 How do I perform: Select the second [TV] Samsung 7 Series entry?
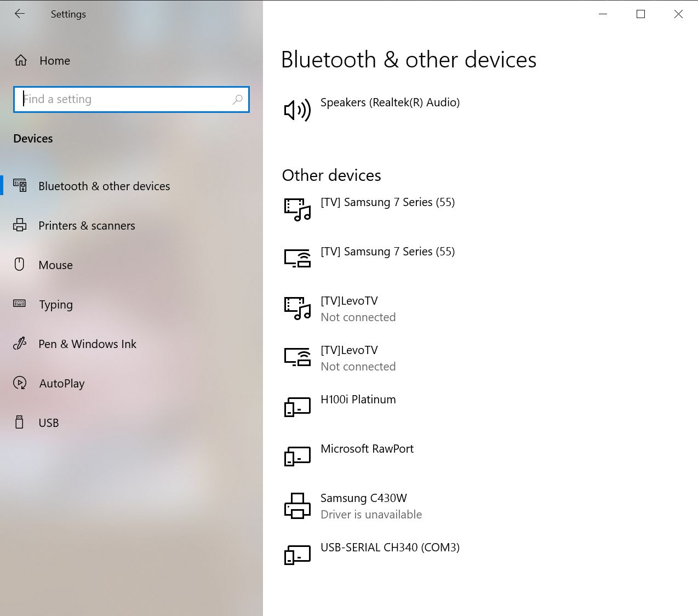(387, 252)
